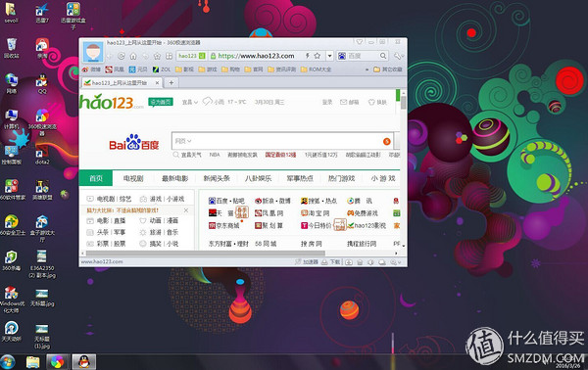Screen dimensions: 588x370
Task: Select the 电视剧 navigation tab
Action: point(133,178)
